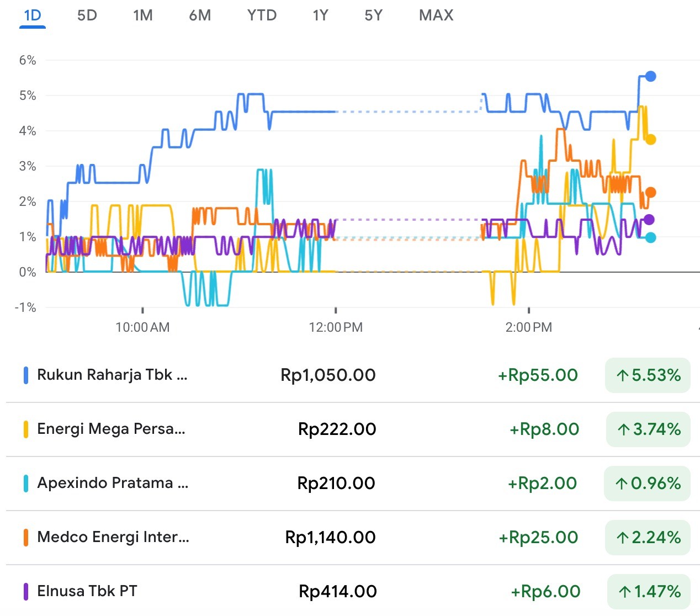Screen dimensions: 700x616
Task: Click the 3% y-axis label
Action: pyautogui.click(x=28, y=166)
